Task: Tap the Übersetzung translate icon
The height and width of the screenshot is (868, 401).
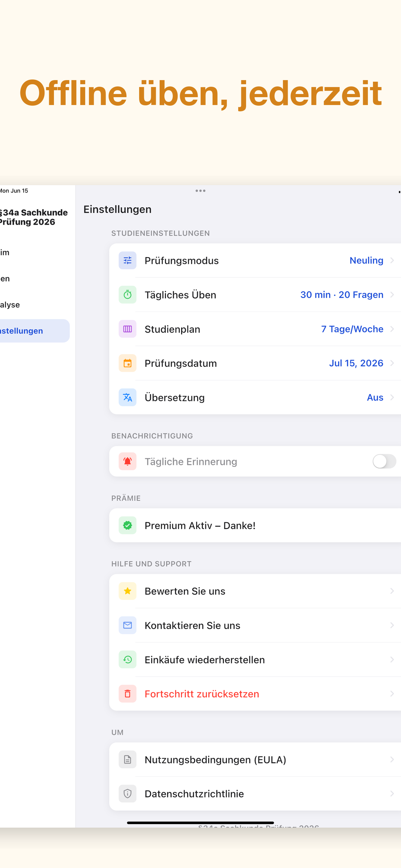Action: (x=128, y=398)
